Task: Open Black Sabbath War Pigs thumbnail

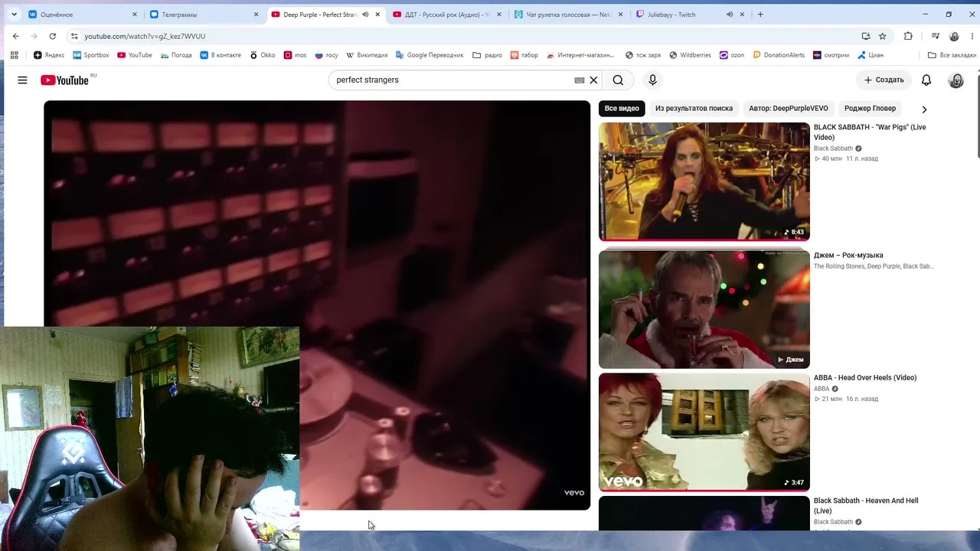Action: click(704, 181)
